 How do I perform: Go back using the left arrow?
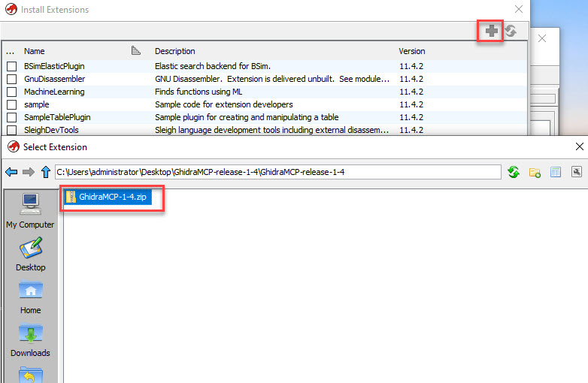tap(11, 172)
